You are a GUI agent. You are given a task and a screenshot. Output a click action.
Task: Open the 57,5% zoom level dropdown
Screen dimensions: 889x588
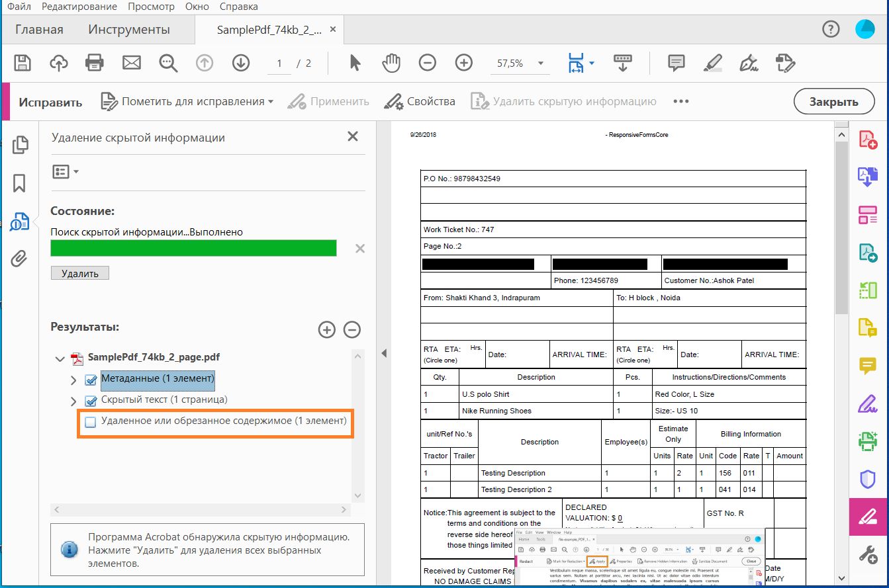[541, 63]
